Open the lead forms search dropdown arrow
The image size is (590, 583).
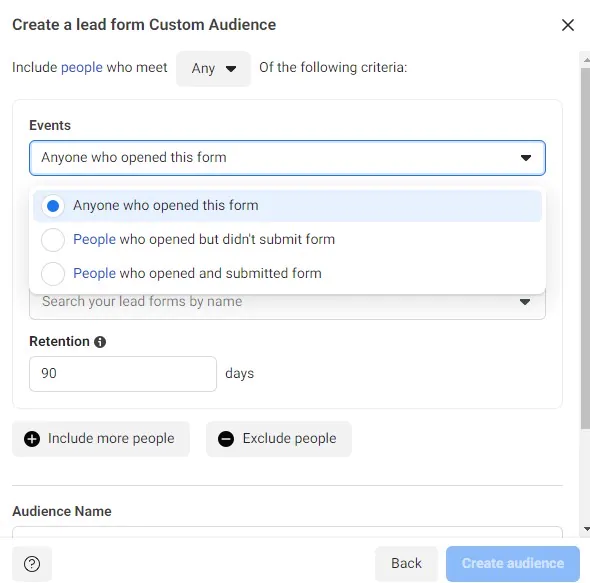tap(525, 302)
